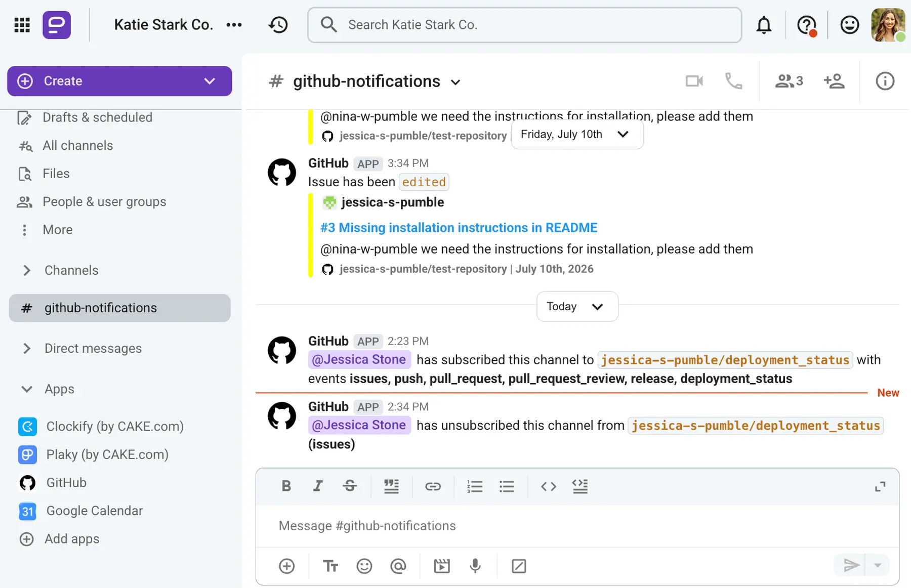Click Add apps
This screenshot has width=911, height=588.
(x=72, y=539)
